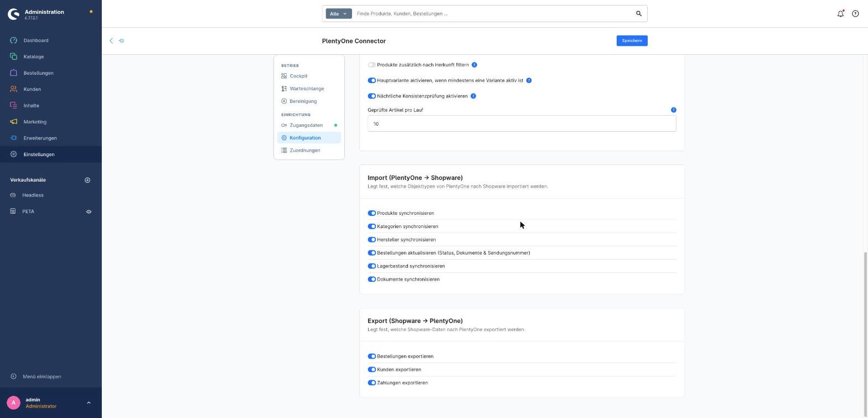Expand the admin user menu chevron
Image resolution: width=868 pixels, height=418 pixels.
(x=89, y=403)
